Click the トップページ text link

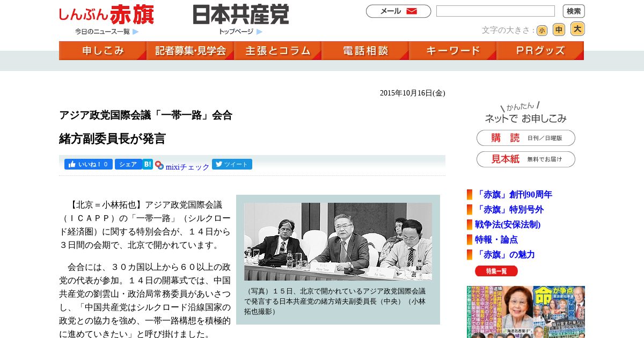coord(236,32)
